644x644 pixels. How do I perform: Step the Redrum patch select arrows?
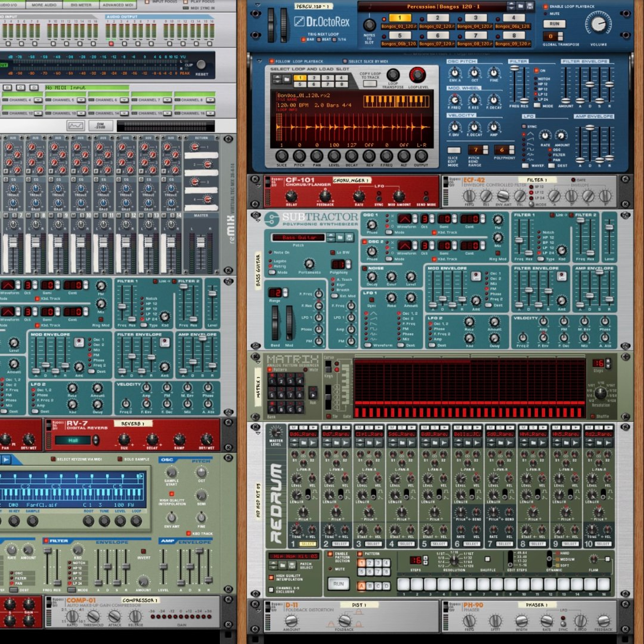pos(273,565)
